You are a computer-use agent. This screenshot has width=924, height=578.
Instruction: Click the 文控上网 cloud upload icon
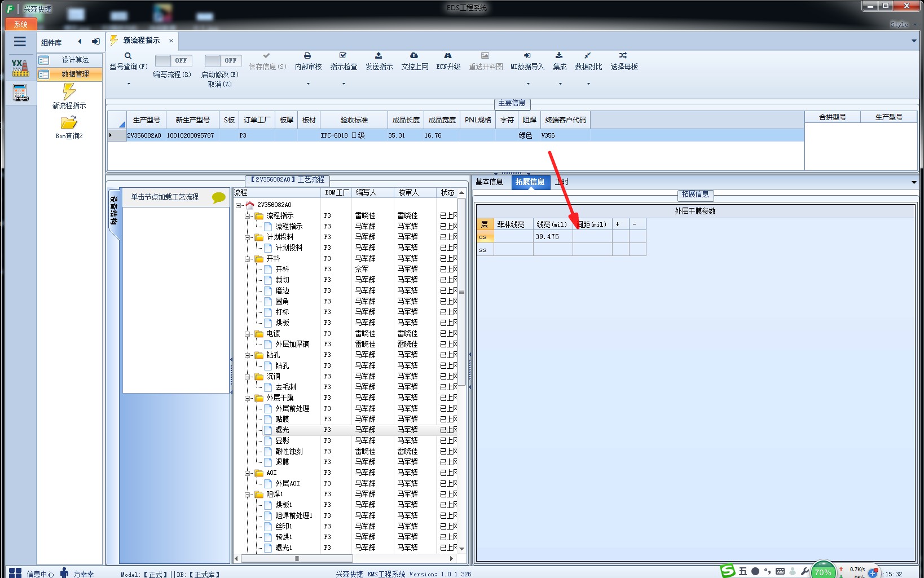tap(414, 56)
